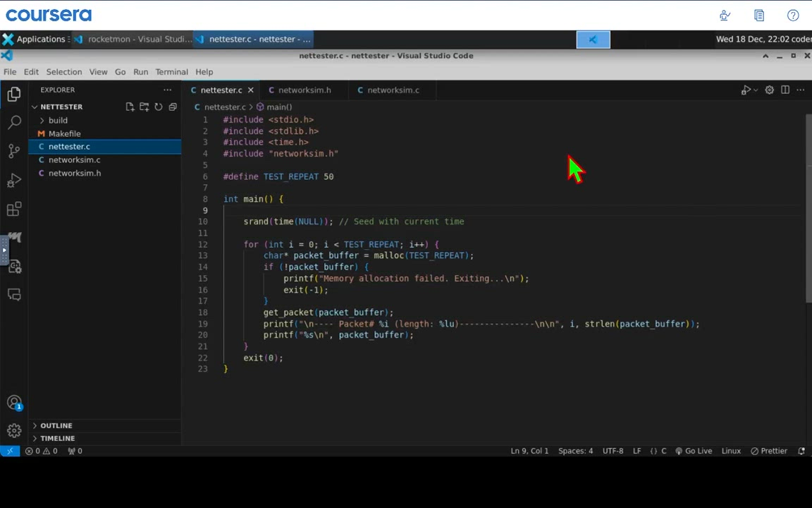812x508 pixels.
Task: Refresh the Explorer file tree
Action: click(x=159, y=107)
